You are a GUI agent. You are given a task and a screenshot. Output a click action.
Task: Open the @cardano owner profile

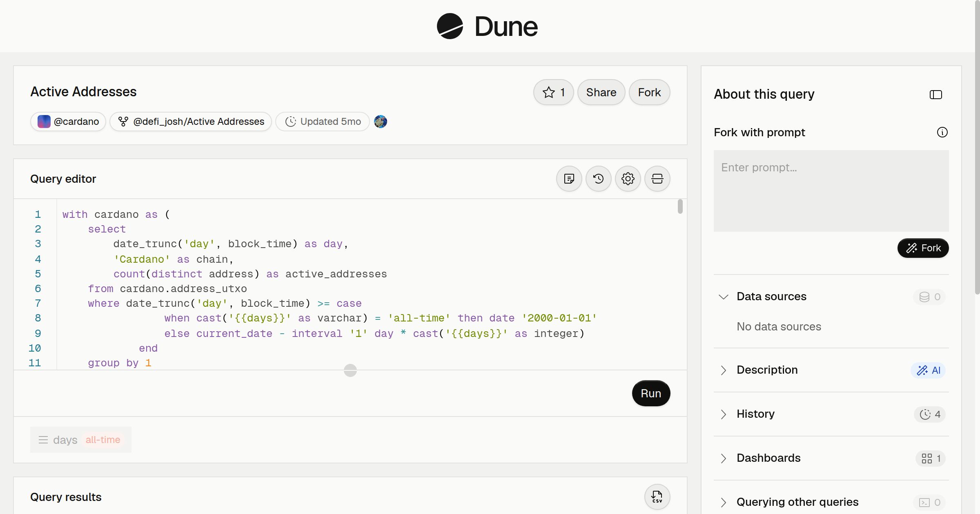point(68,122)
